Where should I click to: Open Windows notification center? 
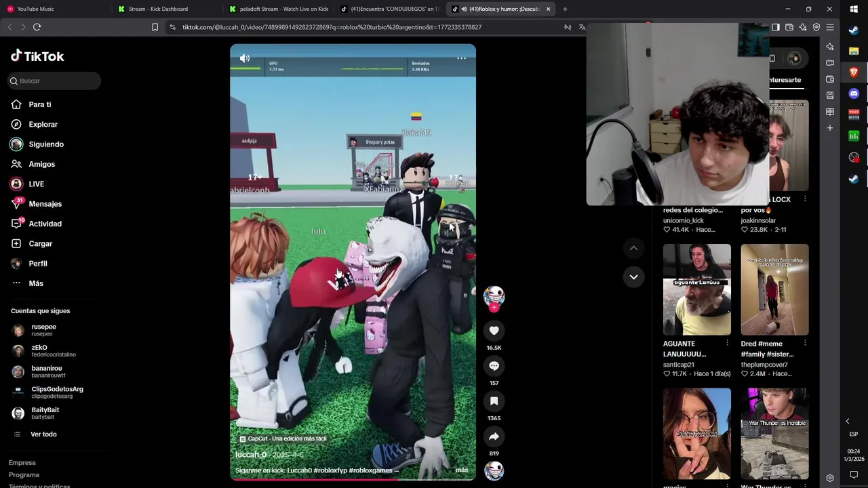pyautogui.click(x=854, y=475)
